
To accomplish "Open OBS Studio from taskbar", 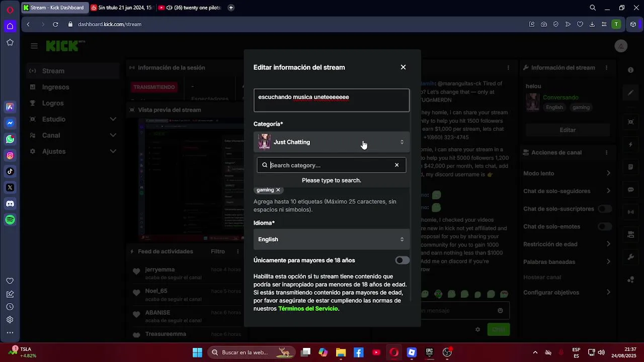I will [447, 352].
